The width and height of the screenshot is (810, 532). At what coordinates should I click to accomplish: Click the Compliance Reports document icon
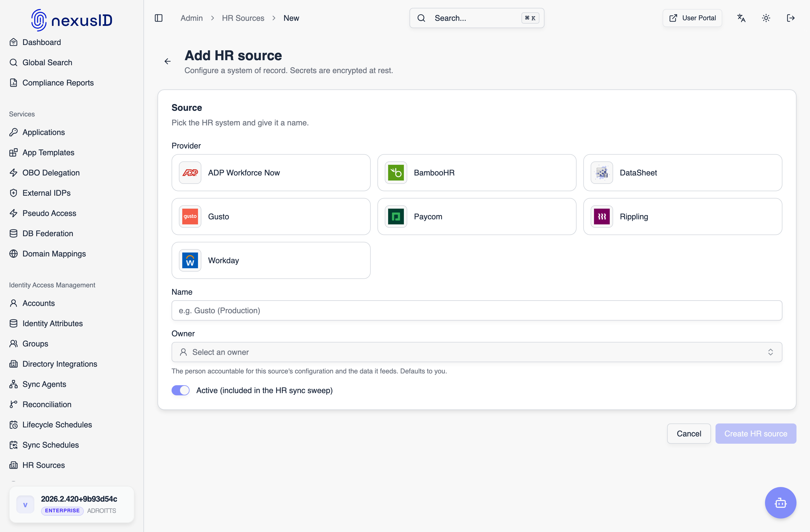[x=13, y=83]
